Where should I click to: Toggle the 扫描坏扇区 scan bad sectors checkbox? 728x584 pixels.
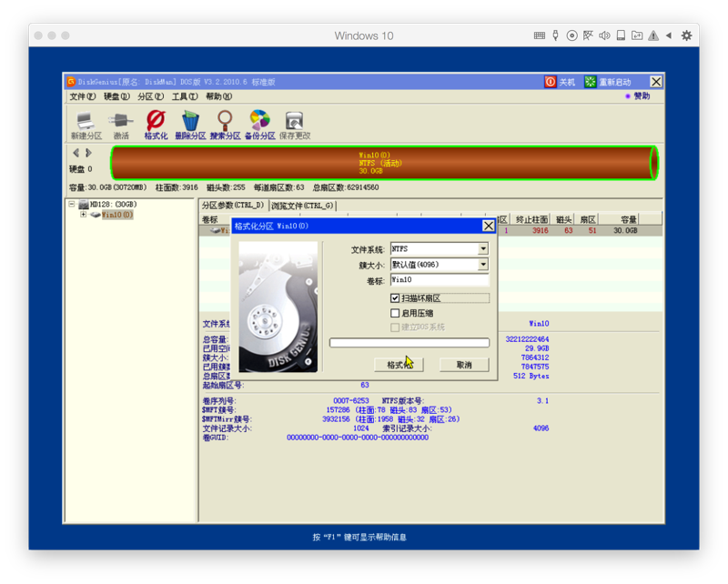(395, 298)
